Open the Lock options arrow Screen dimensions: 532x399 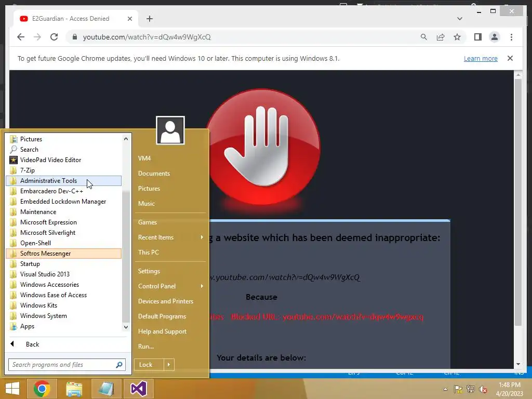pyautogui.click(x=169, y=365)
